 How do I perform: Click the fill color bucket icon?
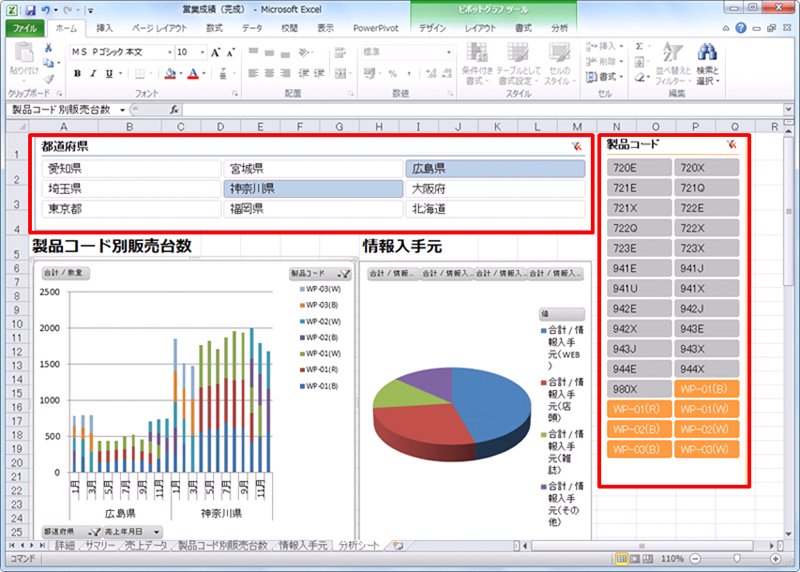pyautogui.click(x=170, y=74)
